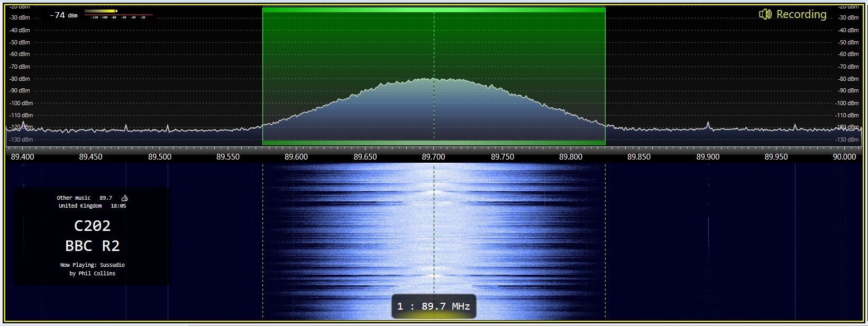
Task: Click the BBC R2 station name
Action: tap(93, 246)
